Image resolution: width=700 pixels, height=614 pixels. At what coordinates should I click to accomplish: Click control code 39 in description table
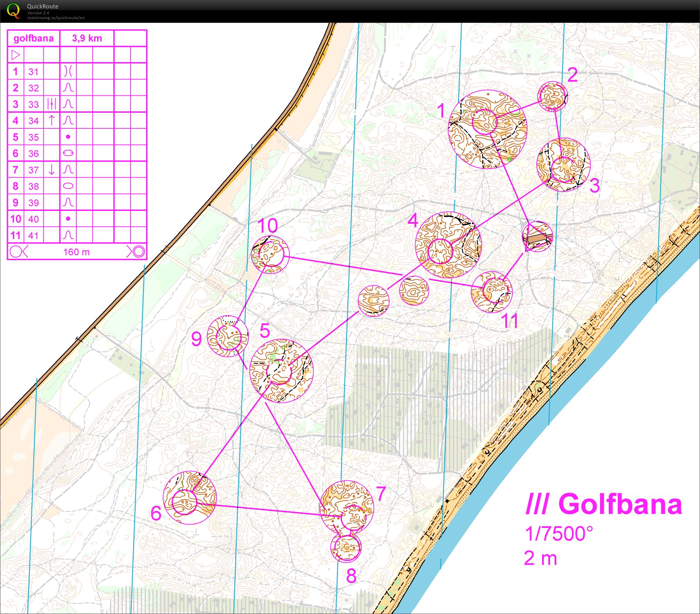point(34,203)
